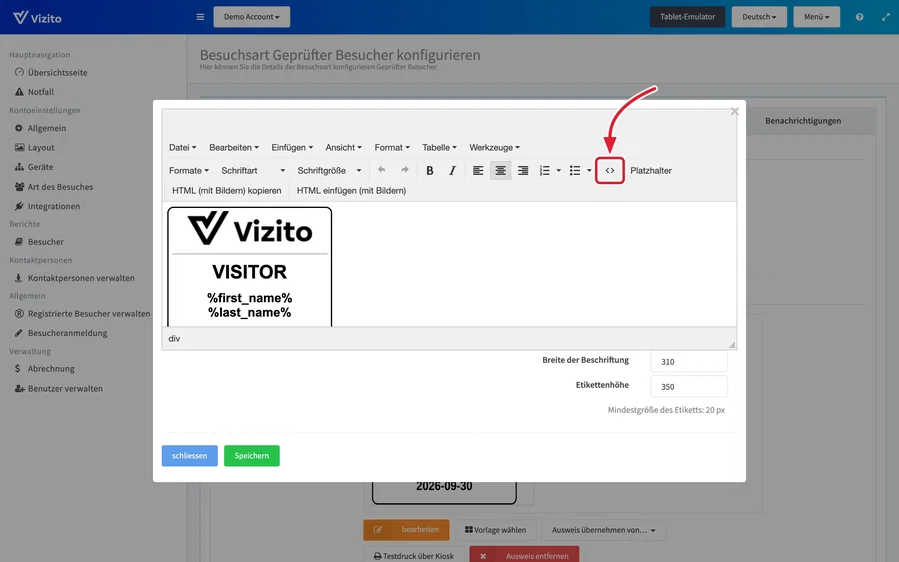Open Geräte in sidebar

tap(34, 167)
